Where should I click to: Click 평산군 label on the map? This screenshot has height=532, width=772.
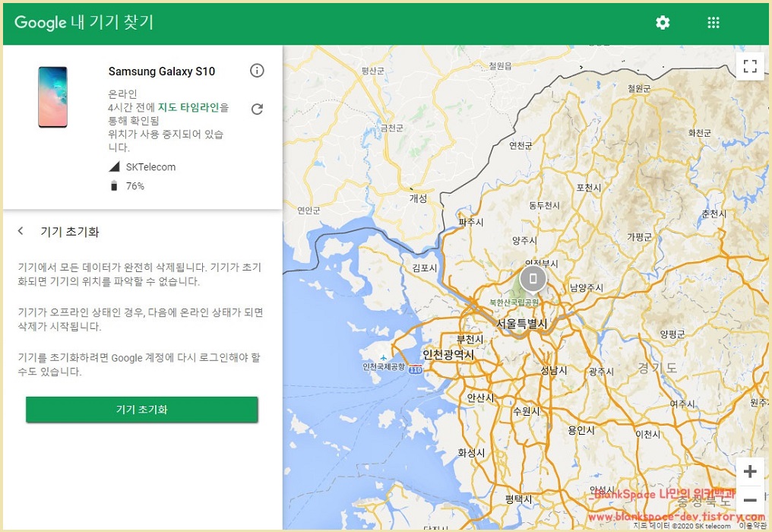coord(373,71)
